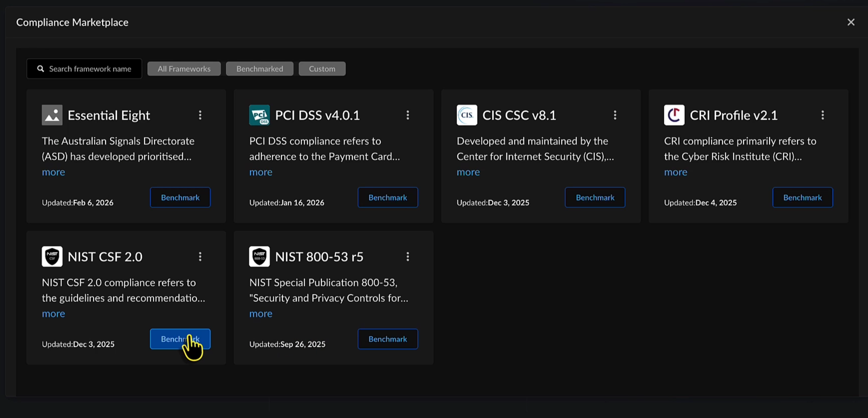Screen dimensions: 868x418
Task: Open CRI Profile v2.1 kebab menu
Action: tap(823, 115)
